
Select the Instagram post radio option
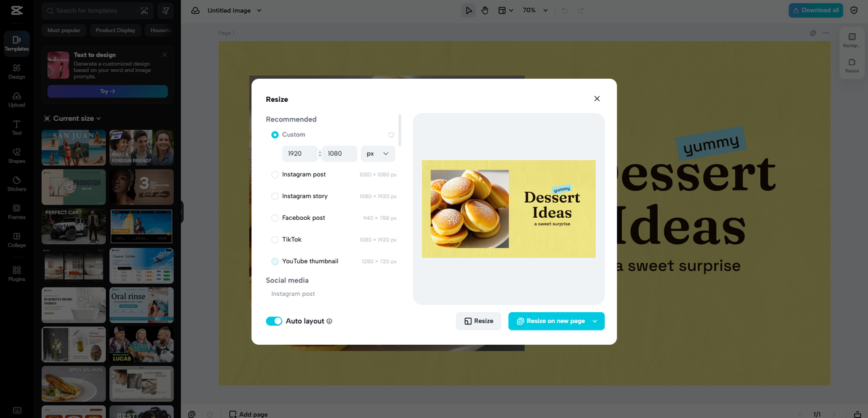pos(275,174)
